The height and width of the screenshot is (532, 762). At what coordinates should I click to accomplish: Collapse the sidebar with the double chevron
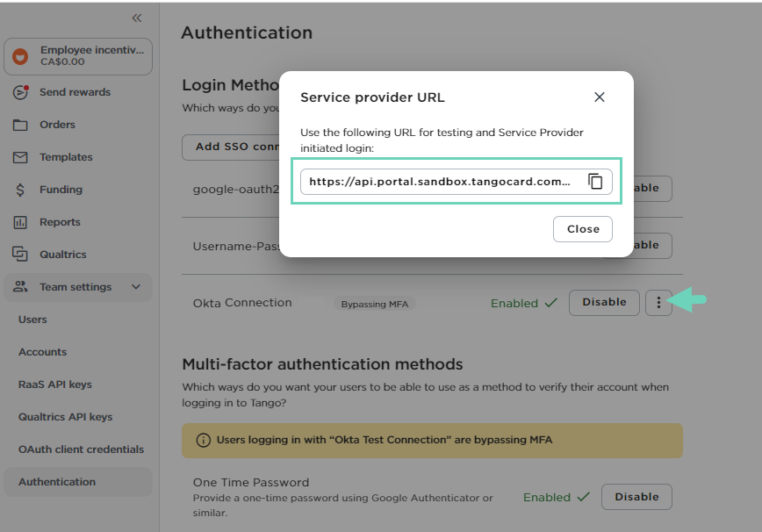136,17
